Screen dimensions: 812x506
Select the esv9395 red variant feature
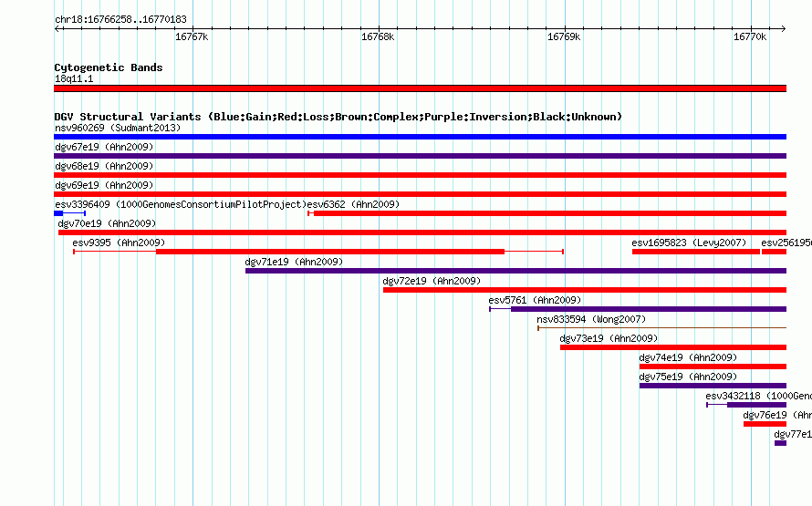(x=318, y=252)
